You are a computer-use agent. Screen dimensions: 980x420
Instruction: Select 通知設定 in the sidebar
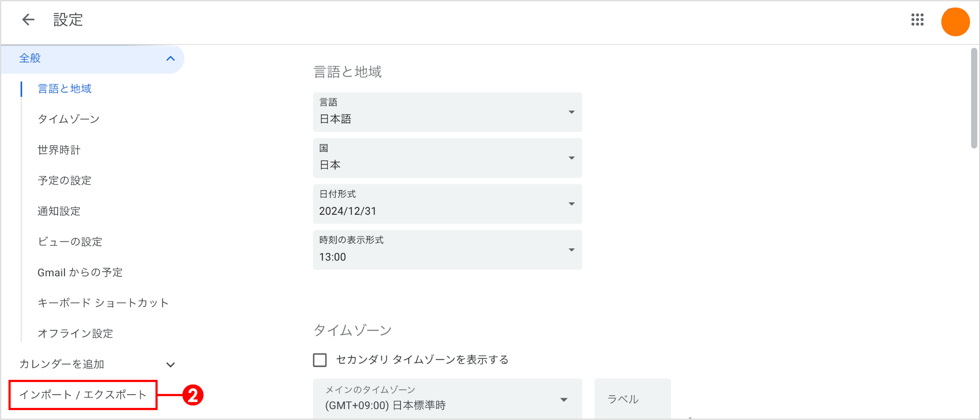59,211
